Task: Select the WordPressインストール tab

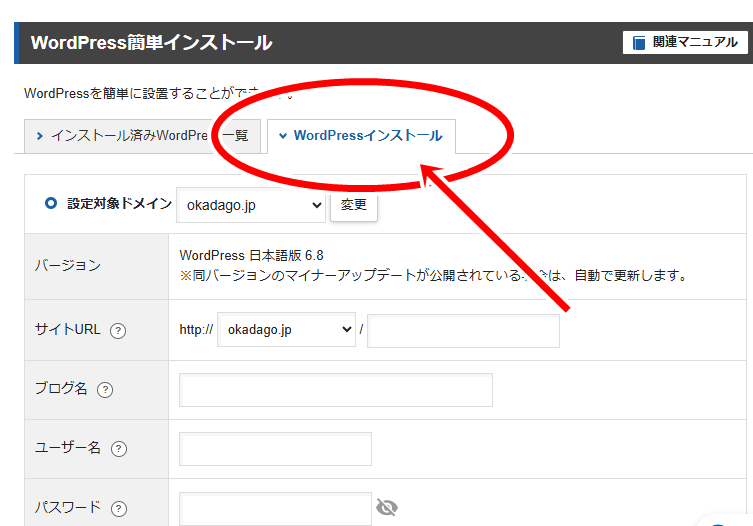Action: point(361,136)
